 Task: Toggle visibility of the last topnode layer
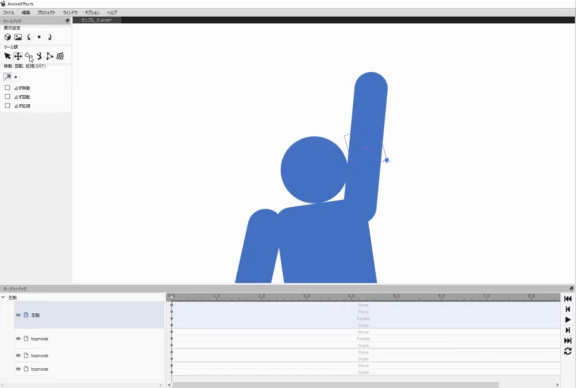click(x=18, y=369)
